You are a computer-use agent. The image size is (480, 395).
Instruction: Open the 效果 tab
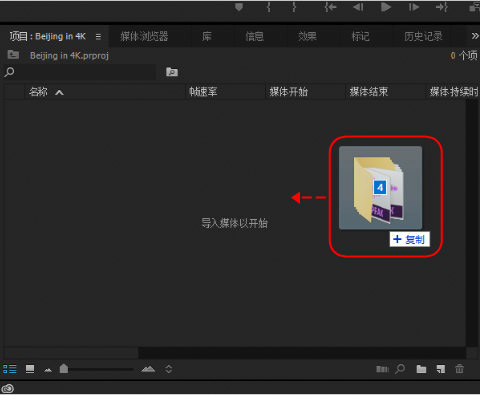point(307,36)
